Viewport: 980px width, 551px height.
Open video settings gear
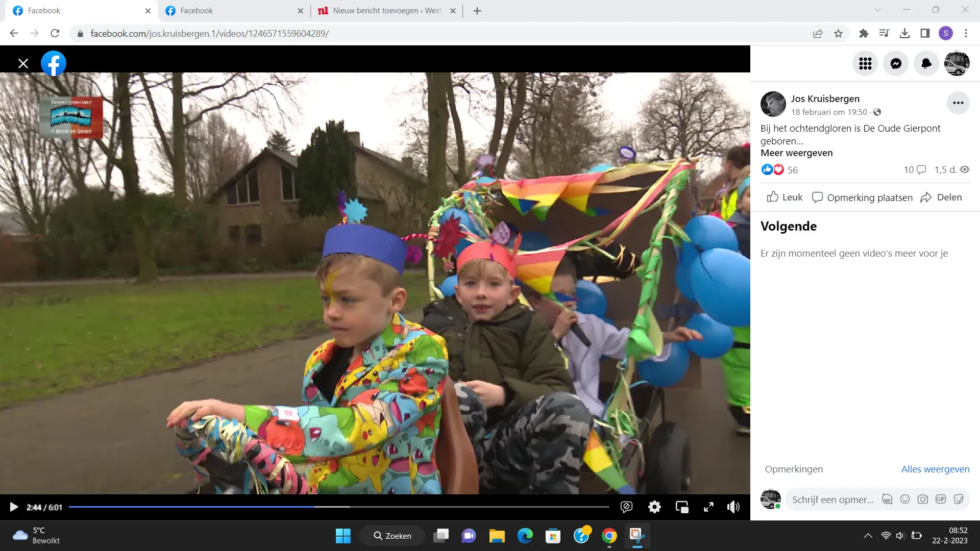[x=654, y=507]
